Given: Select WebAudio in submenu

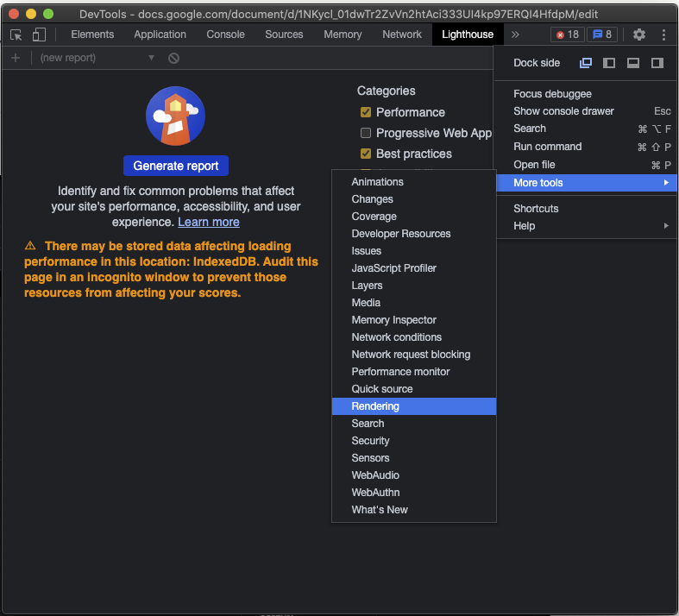Looking at the screenshot, I should 414,475.
